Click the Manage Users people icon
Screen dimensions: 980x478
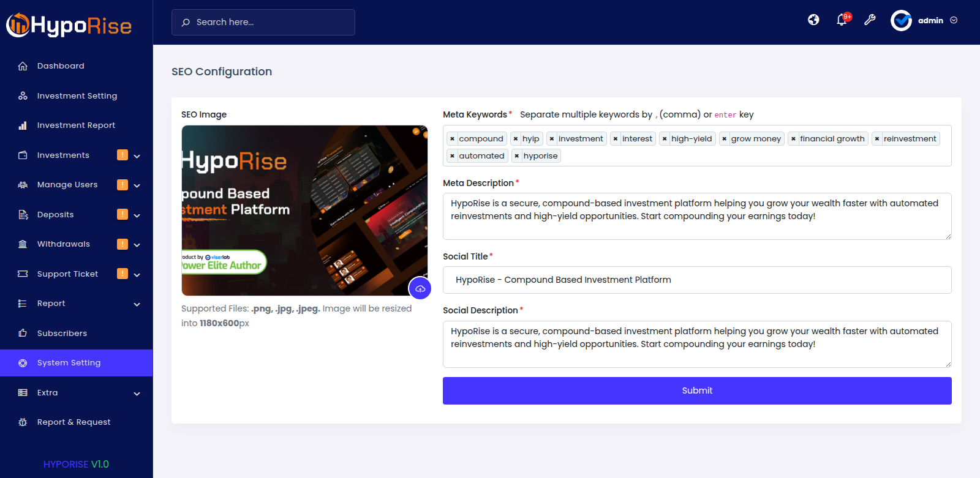pos(23,185)
